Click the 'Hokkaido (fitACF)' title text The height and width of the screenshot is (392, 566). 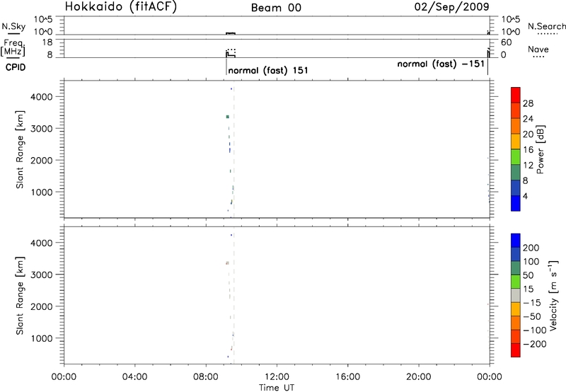click(120, 7)
